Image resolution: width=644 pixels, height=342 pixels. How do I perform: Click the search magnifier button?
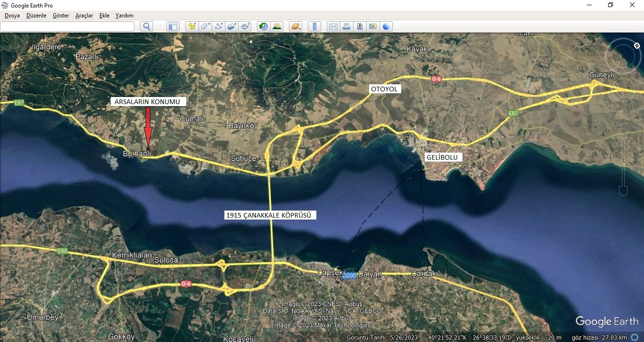tap(147, 26)
